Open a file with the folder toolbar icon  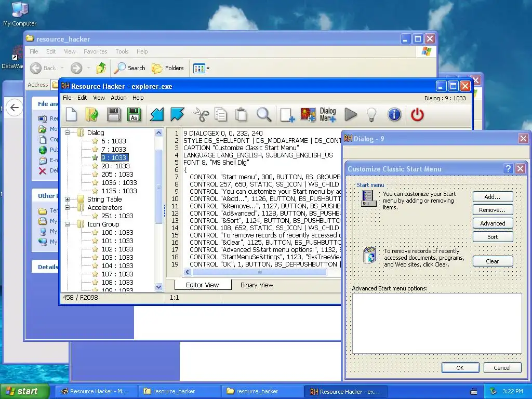point(91,115)
